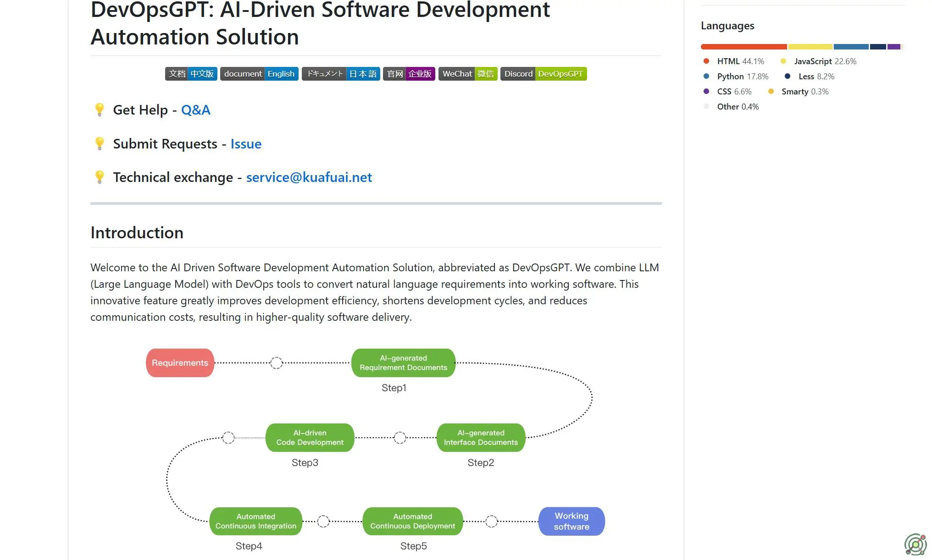Screen dimensions: 932x560
Task: Select the Python 17.8% language entry
Action: (x=736, y=77)
